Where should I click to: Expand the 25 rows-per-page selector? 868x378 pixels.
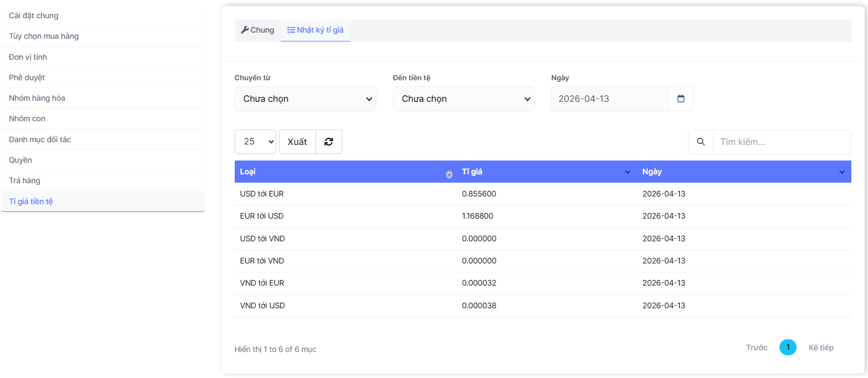click(255, 142)
